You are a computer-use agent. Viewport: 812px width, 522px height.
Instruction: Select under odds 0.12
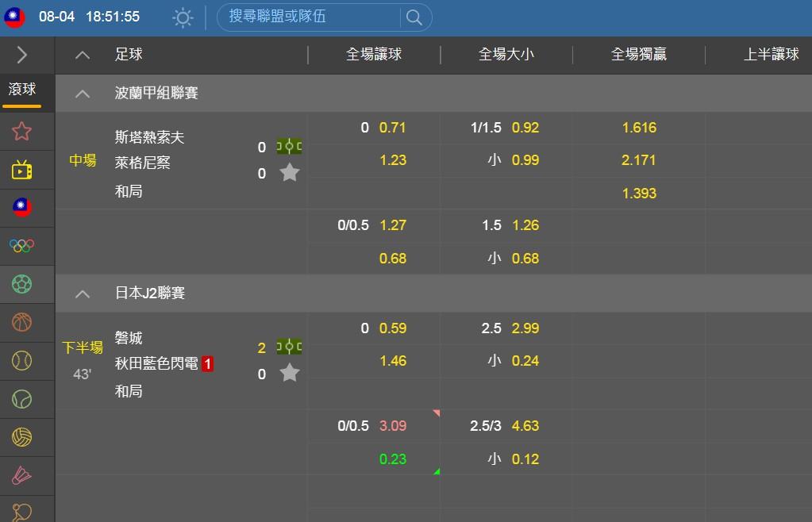pyautogui.click(x=525, y=459)
